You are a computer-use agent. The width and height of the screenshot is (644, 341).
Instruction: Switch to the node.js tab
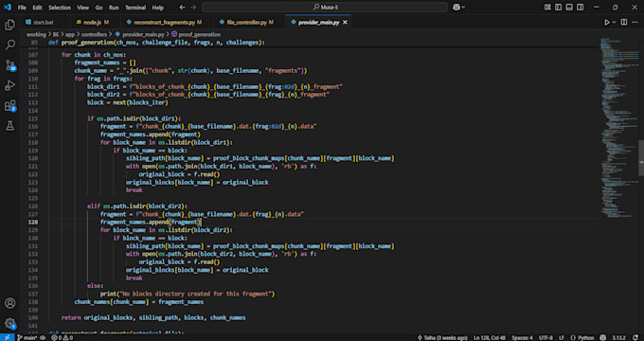(x=93, y=22)
